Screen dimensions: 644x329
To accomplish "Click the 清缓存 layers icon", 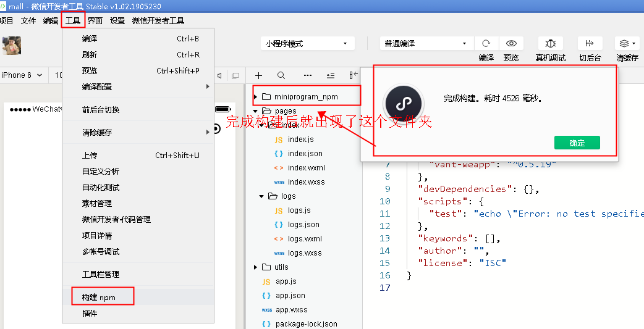I will point(624,43).
